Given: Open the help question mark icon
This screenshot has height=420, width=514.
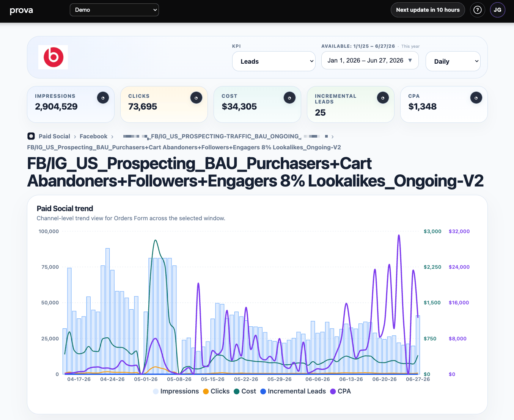Looking at the screenshot, I should 478,10.
